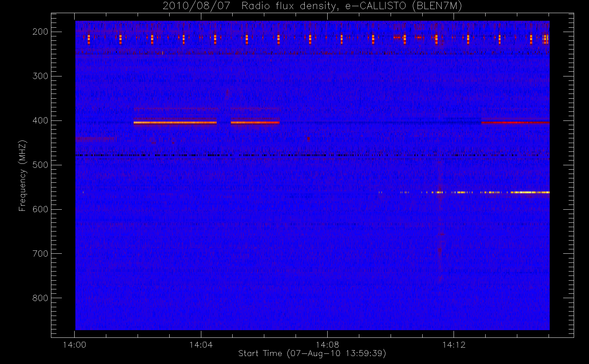589x364 pixels.
Task: Click the 14:08 time tick label
Action: pos(327,345)
